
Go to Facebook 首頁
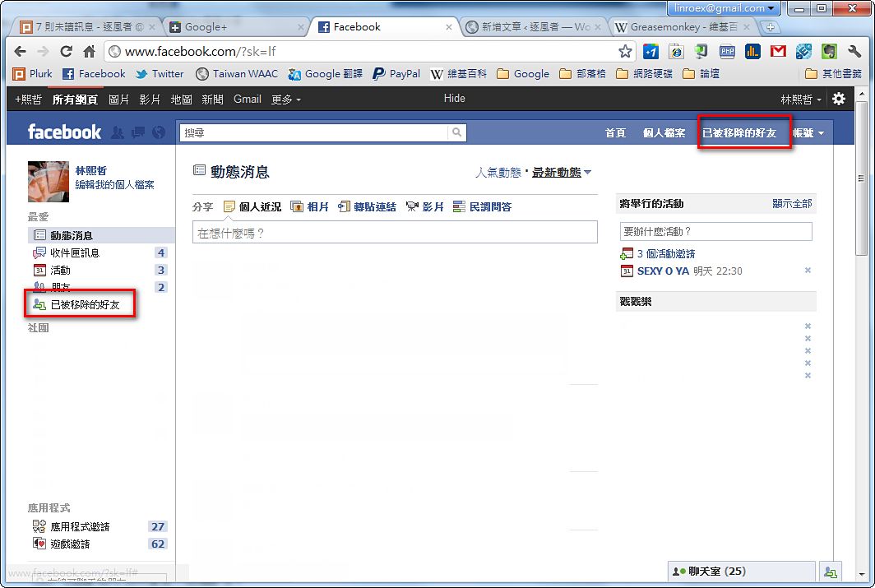coord(615,132)
